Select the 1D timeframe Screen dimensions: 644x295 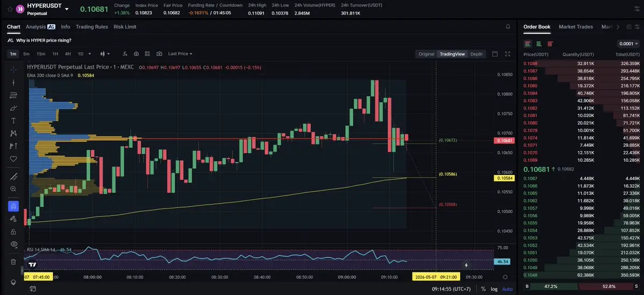pyautogui.click(x=80, y=54)
